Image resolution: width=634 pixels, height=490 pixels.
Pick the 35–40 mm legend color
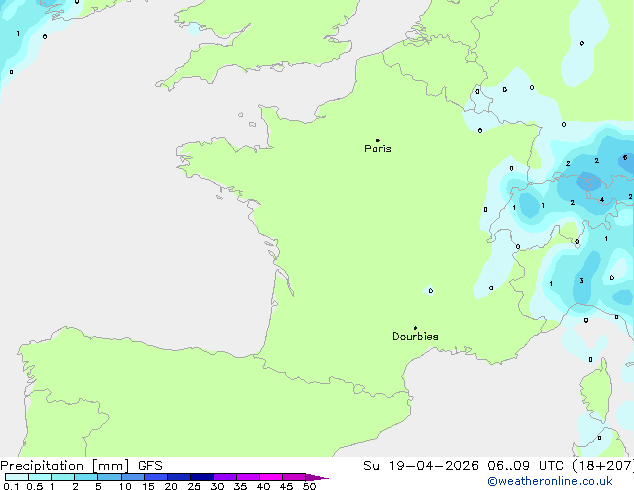click(247, 477)
